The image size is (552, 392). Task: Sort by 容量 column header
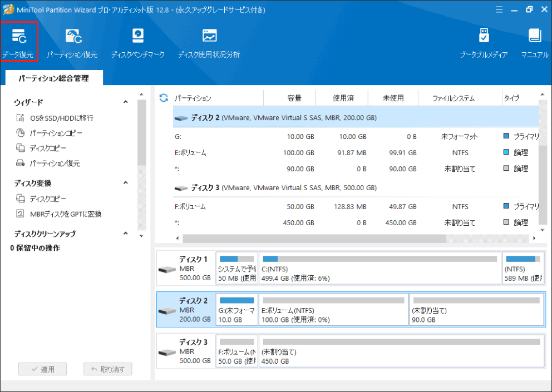point(290,98)
